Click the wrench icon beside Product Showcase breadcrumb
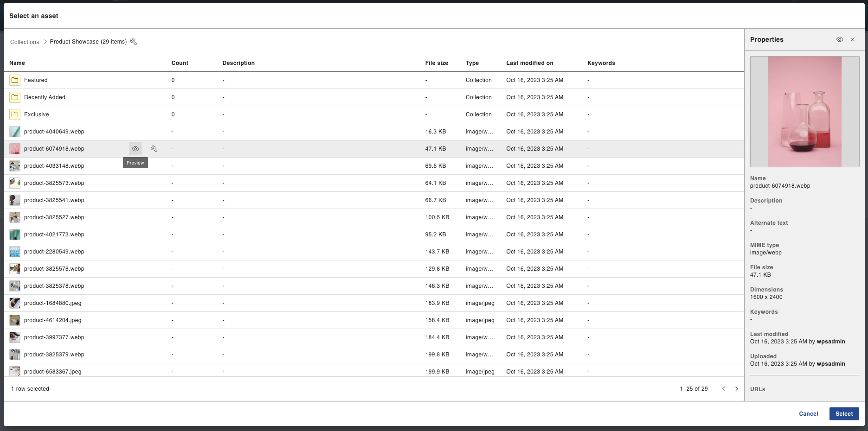 point(134,42)
